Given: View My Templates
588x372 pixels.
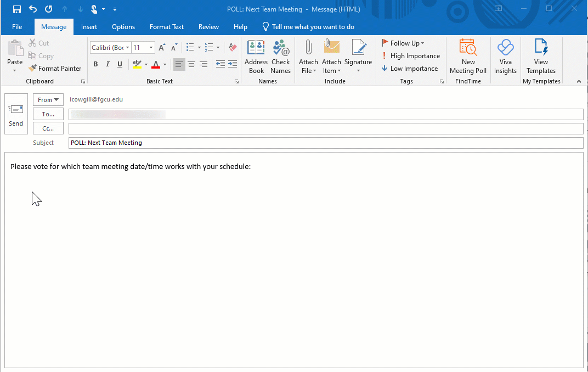Looking at the screenshot, I should [x=541, y=56].
